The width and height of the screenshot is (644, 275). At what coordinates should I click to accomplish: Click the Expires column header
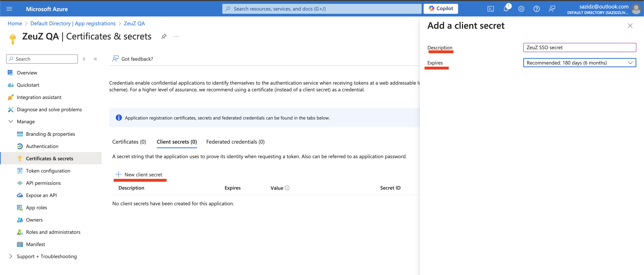coord(232,188)
